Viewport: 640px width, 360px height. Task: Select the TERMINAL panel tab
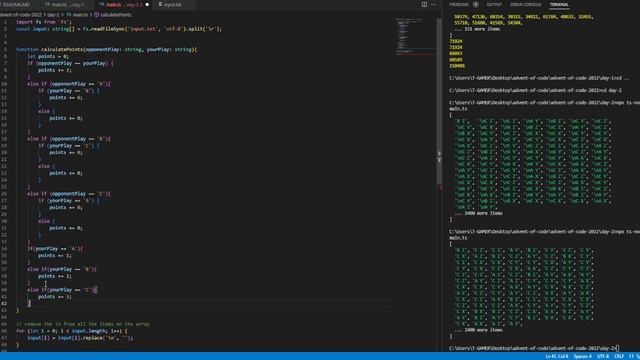coord(559,4)
